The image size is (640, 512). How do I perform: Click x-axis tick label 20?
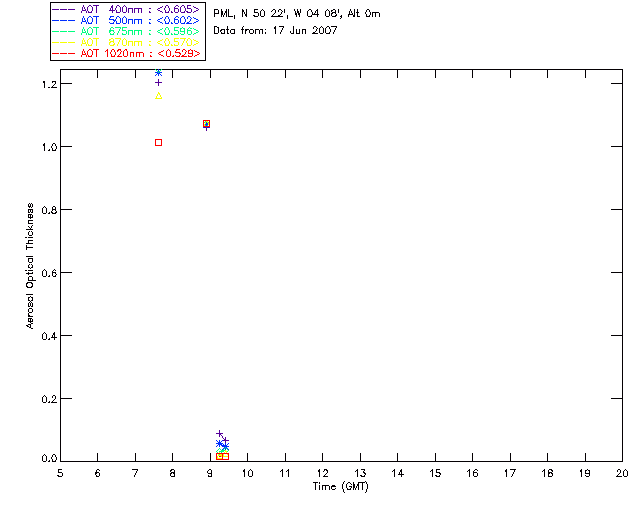622,473
